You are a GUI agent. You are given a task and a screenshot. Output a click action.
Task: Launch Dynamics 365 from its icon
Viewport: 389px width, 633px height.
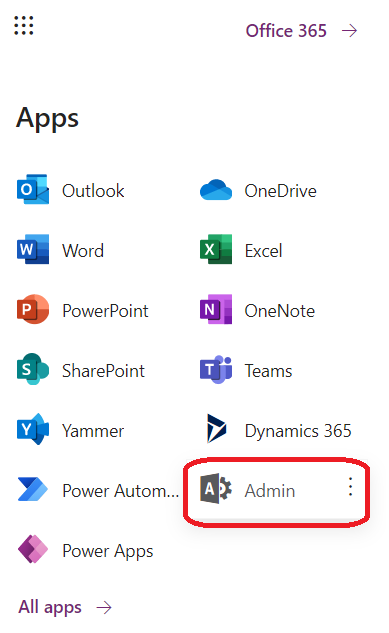click(216, 429)
